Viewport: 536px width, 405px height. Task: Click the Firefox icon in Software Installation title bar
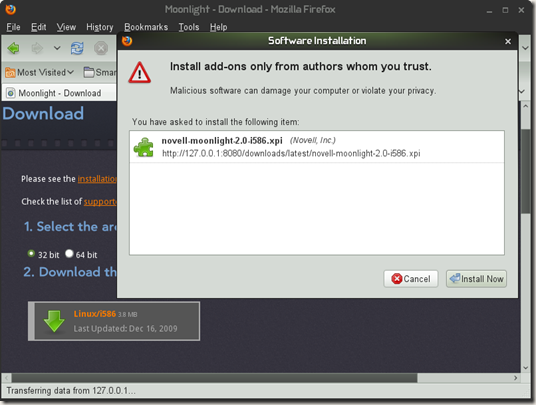127,41
